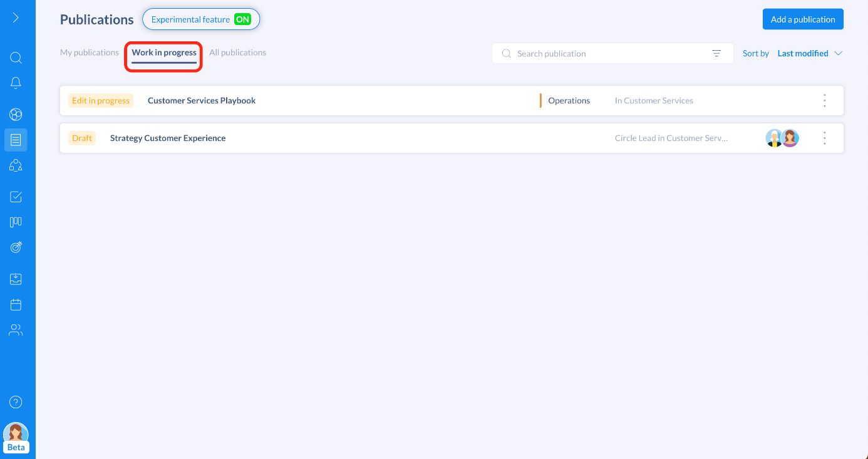
Task: Switch to All publications tab
Action: [238, 53]
